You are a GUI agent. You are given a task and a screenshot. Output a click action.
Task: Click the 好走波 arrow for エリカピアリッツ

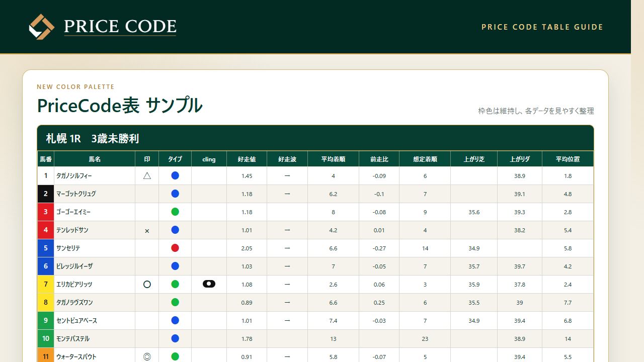287,284
